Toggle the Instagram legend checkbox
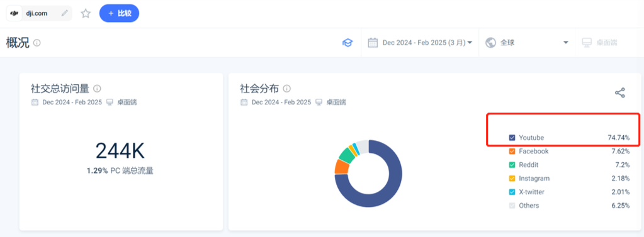Viewport: 644px width, 237px height. [x=512, y=179]
